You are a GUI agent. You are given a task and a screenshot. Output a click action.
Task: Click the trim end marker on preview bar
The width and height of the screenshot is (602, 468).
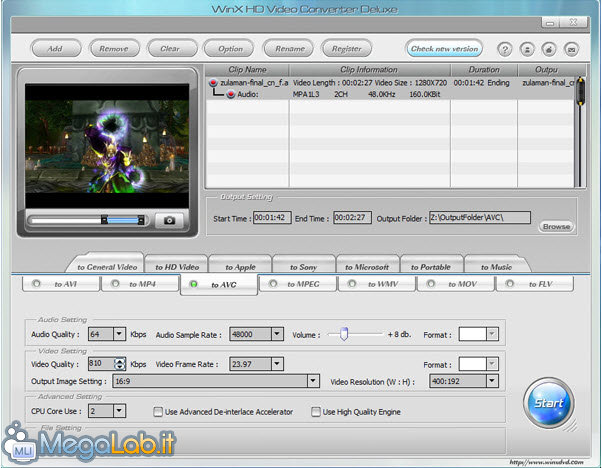point(141,220)
